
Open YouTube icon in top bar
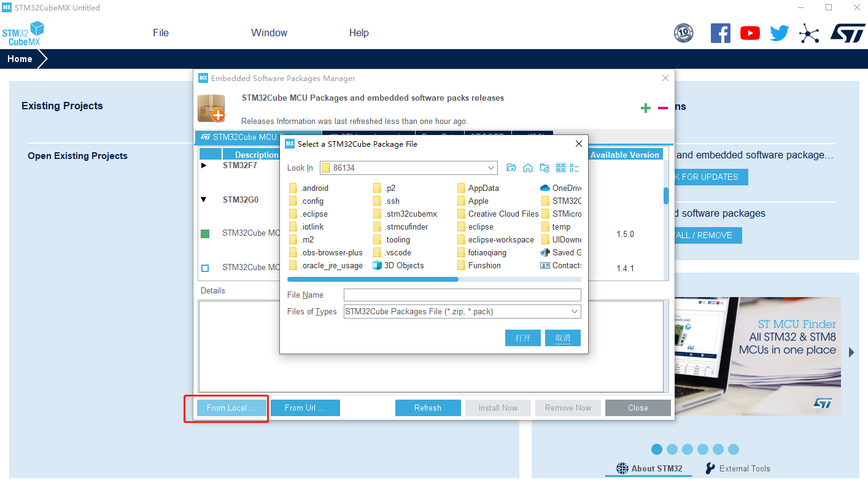[x=750, y=33]
